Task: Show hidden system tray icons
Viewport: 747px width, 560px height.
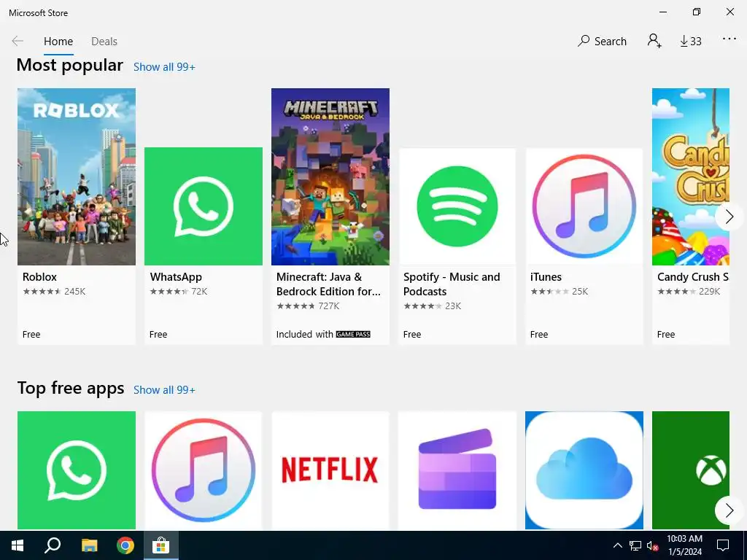Action: tap(617, 545)
